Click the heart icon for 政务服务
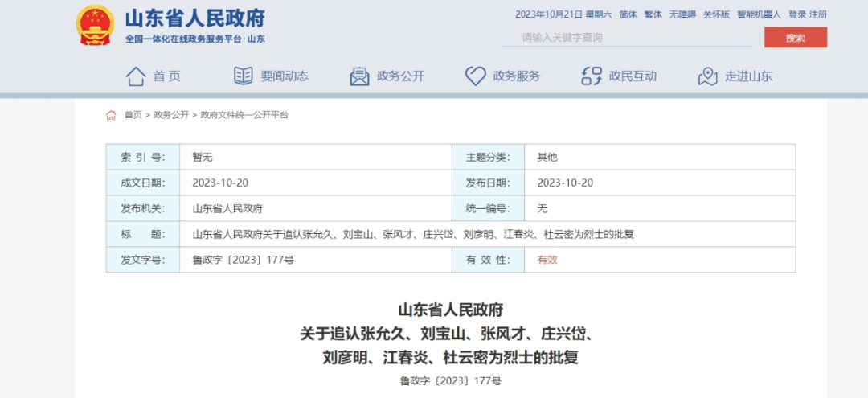Viewport: 868px width, 398px height. (475, 76)
